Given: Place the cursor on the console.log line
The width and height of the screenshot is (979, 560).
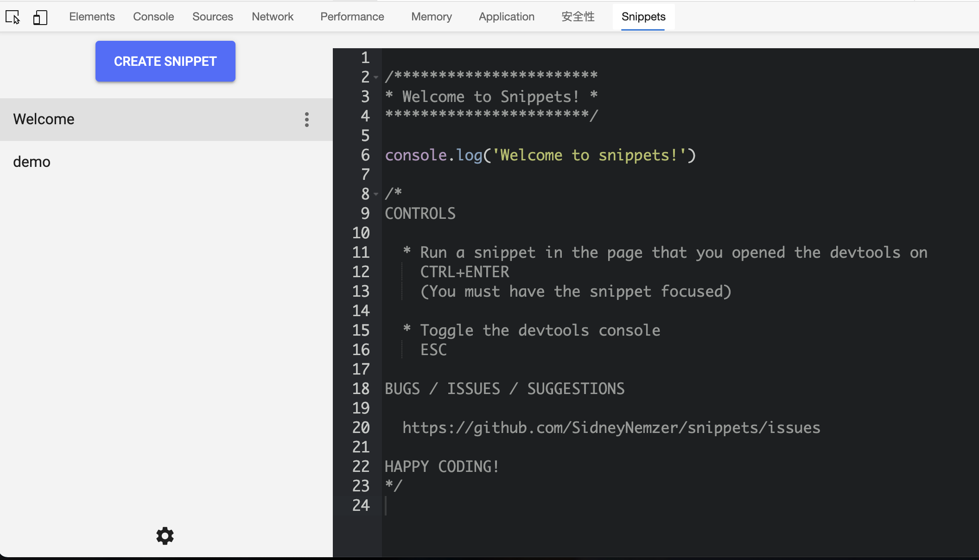Looking at the screenshot, I should tap(540, 155).
